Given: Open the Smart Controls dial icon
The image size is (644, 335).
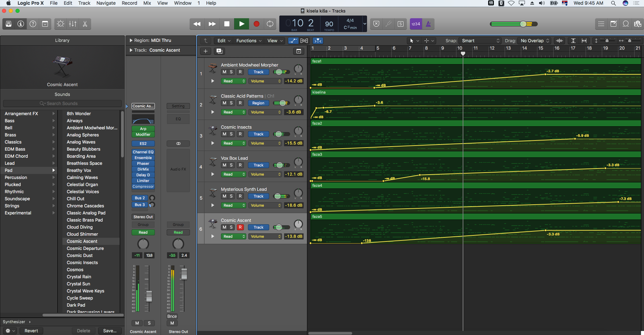Looking at the screenshot, I should pyautogui.click(x=60, y=24).
